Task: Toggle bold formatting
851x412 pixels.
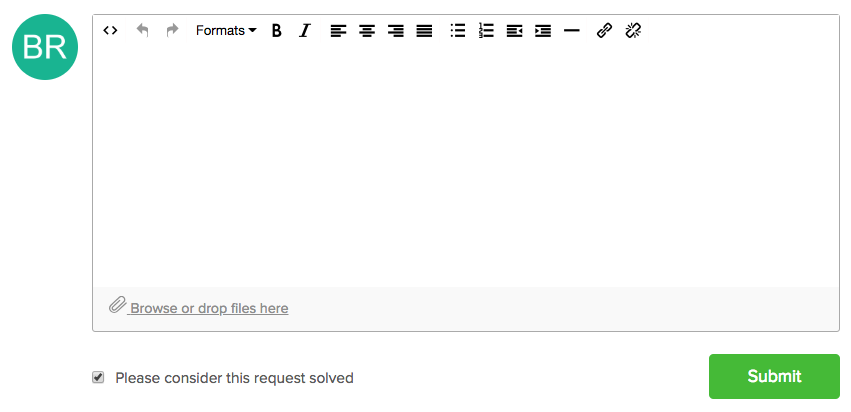Action: [277, 30]
